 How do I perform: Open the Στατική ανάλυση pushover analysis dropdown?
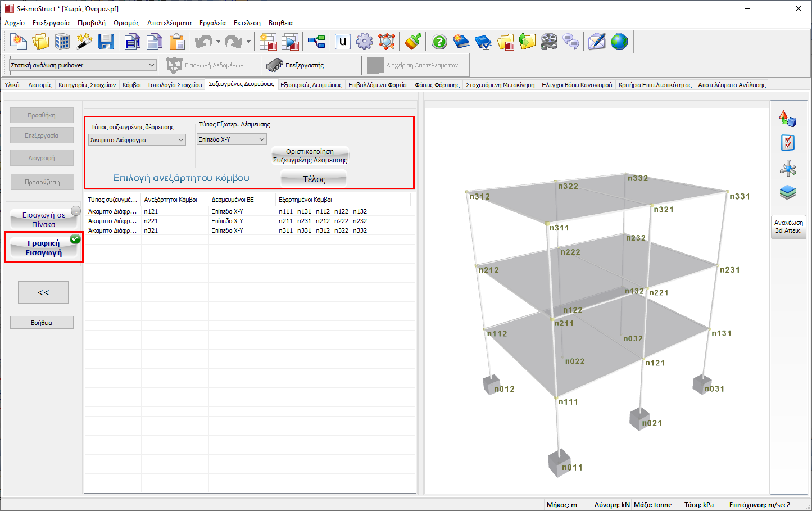(x=83, y=65)
